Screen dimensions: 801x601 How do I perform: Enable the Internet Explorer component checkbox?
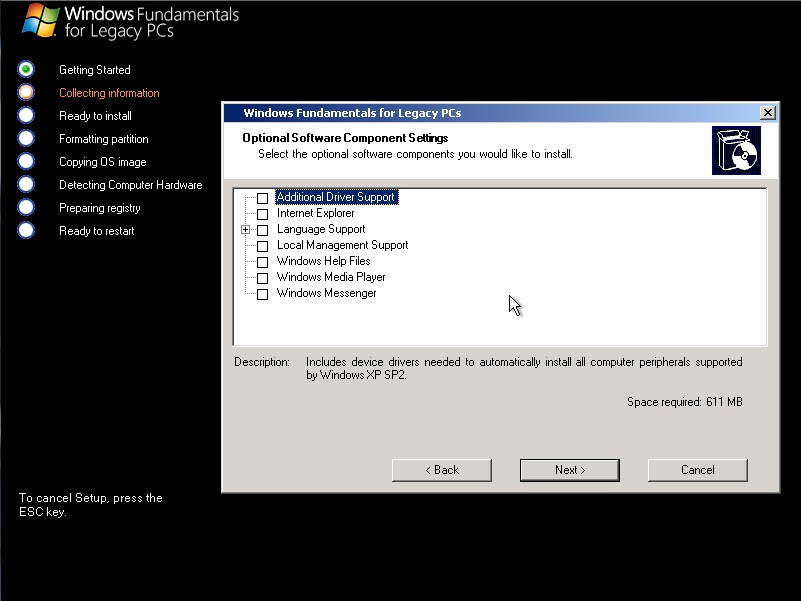pyautogui.click(x=262, y=213)
